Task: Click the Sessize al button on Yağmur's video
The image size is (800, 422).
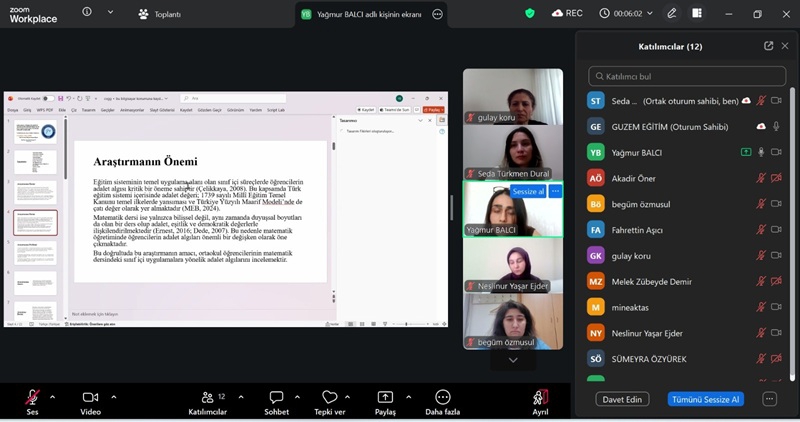Action: coord(528,191)
